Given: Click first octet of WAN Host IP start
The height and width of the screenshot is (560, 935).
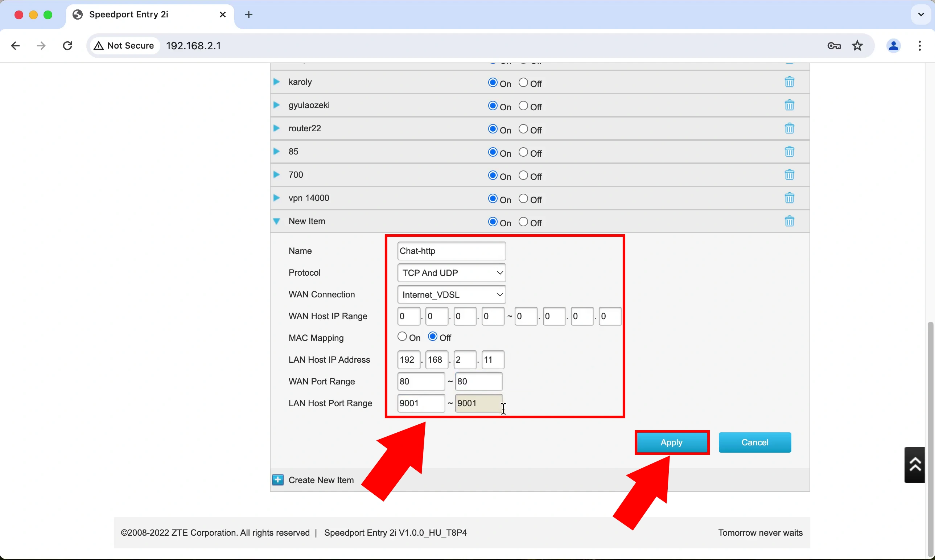Looking at the screenshot, I should 409,316.
